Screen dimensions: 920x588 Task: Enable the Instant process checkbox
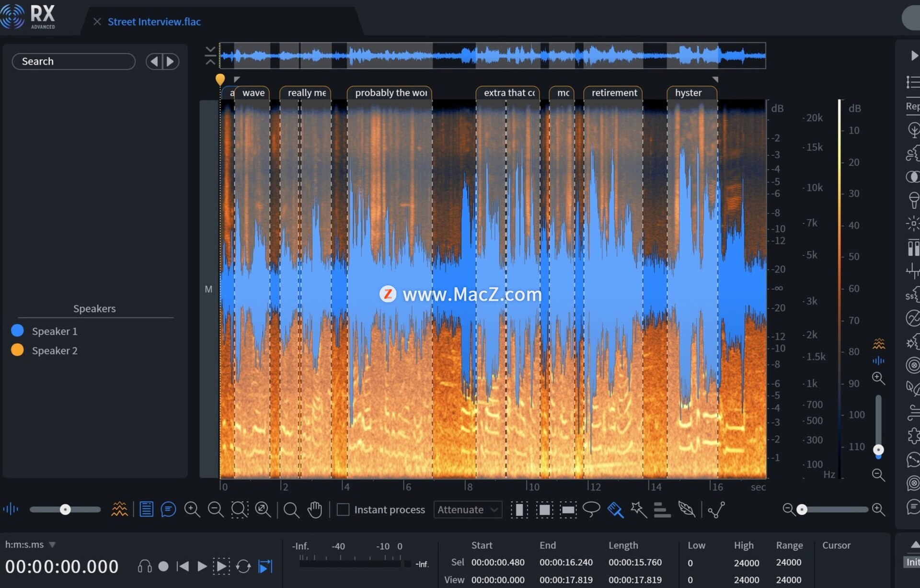343,509
